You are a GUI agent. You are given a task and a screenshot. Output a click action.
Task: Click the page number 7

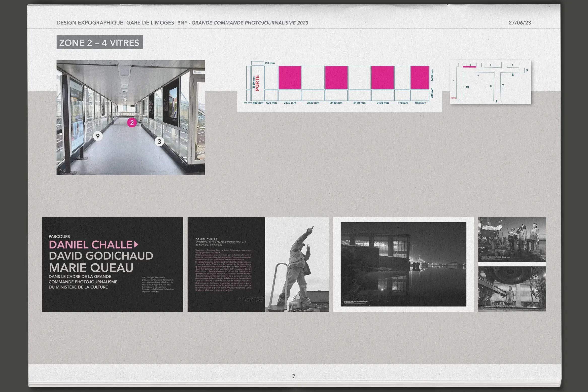294,376
